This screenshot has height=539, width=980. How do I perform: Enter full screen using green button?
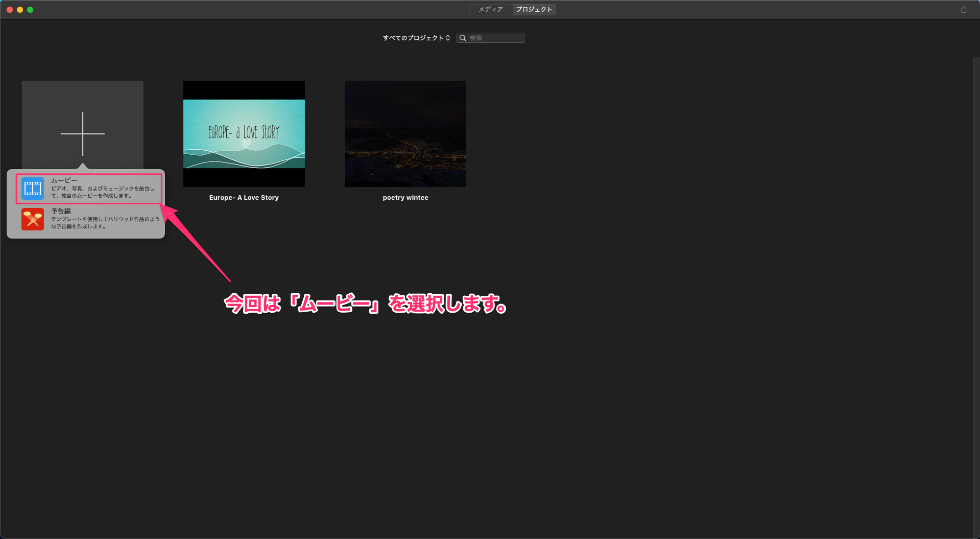click(30, 10)
